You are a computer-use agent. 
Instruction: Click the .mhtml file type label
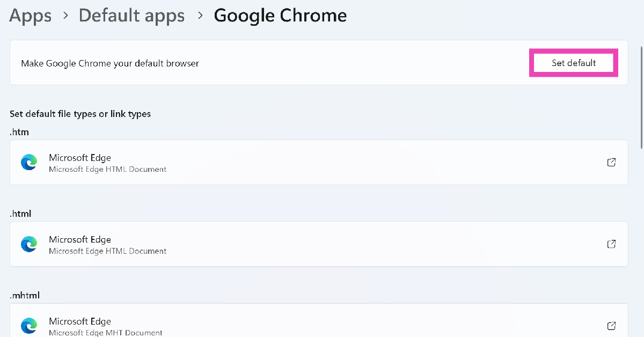tap(25, 295)
